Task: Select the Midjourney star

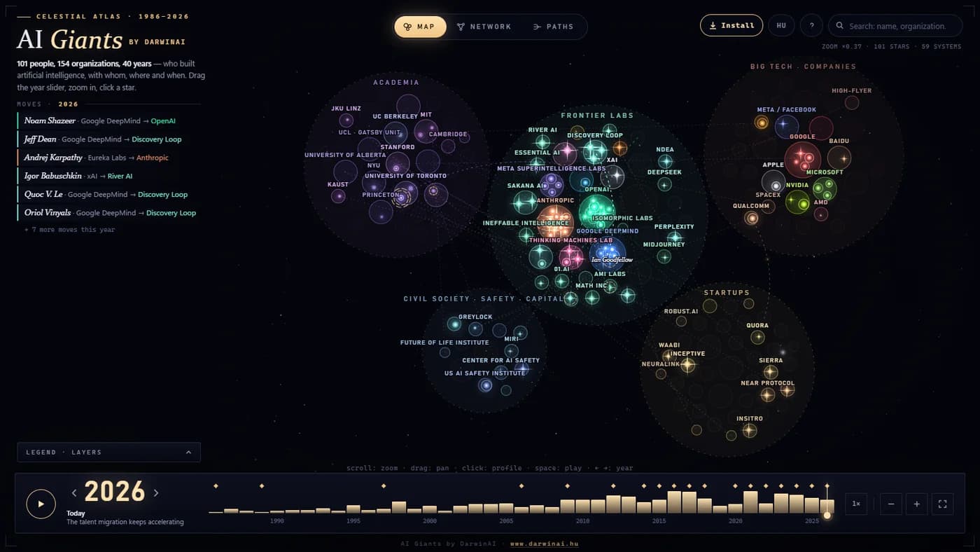Action: tap(664, 256)
